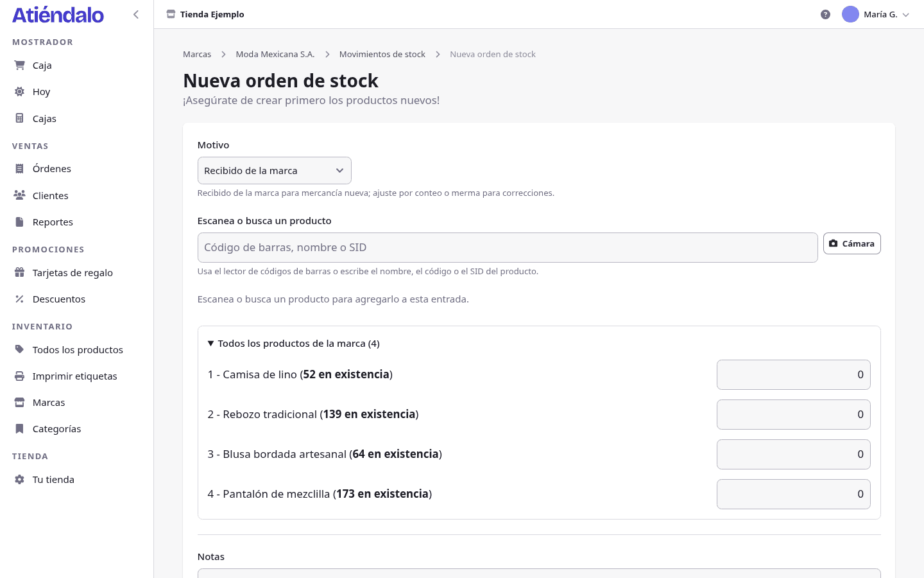Click the Hoy gear icon
The height and width of the screenshot is (578, 924).
pyautogui.click(x=19, y=91)
